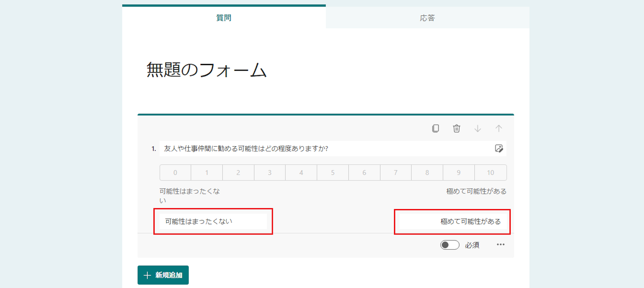Edit the right label 極めて可能性がある field
The height and width of the screenshot is (288, 644).
452,221
